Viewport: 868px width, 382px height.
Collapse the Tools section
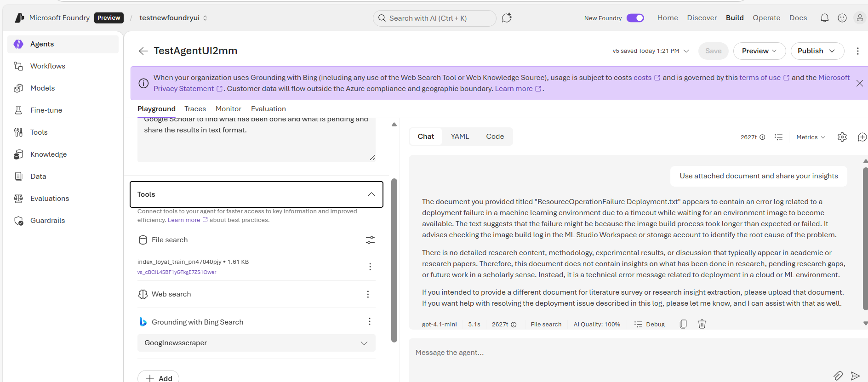click(257, 194)
